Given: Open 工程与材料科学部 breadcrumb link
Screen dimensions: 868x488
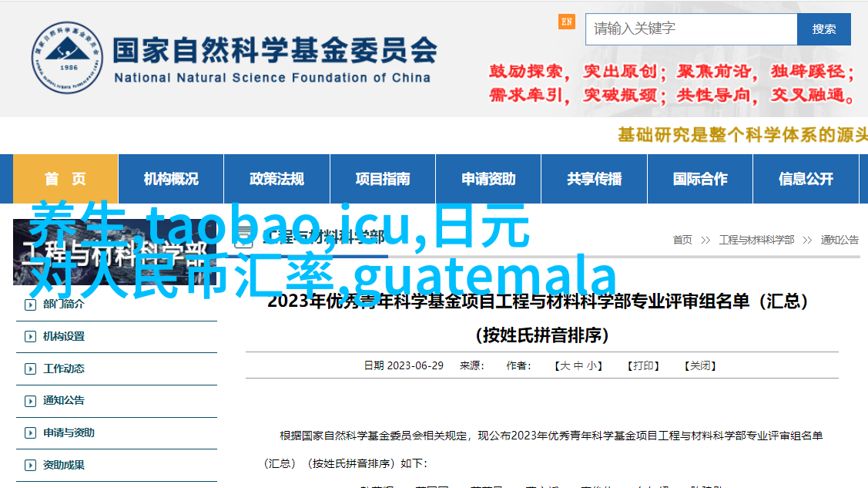Looking at the screenshot, I should coord(756,240).
